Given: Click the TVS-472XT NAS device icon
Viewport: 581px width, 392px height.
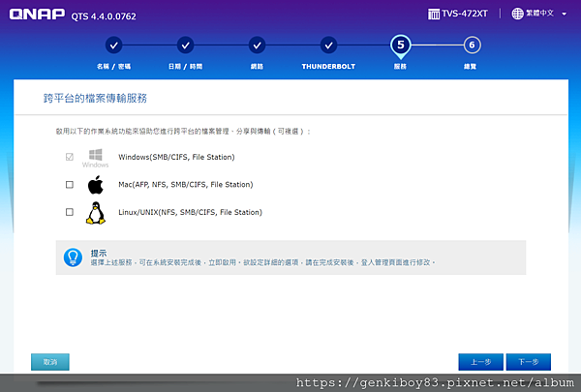Looking at the screenshot, I should coord(434,15).
